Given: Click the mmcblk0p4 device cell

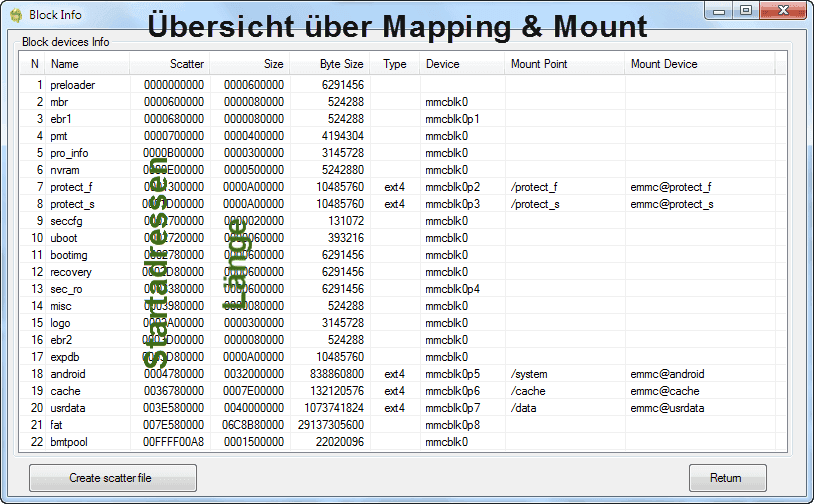Looking at the screenshot, I should [452, 289].
